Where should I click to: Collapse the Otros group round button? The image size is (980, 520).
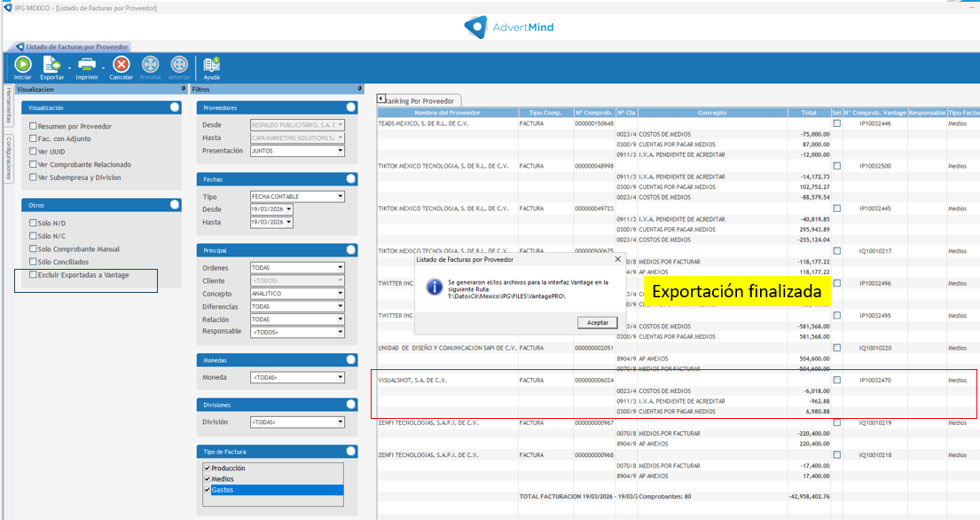coord(175,205)
